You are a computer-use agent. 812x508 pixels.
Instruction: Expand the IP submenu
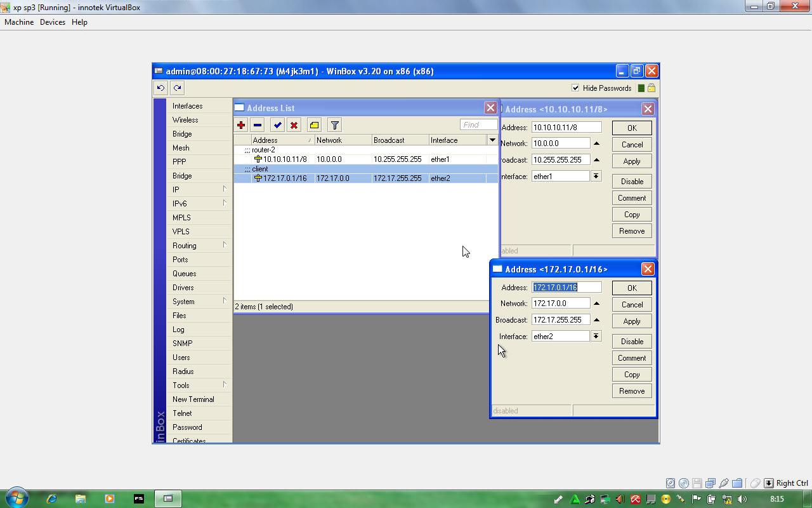pyautogui.click(x=199, y=189)
